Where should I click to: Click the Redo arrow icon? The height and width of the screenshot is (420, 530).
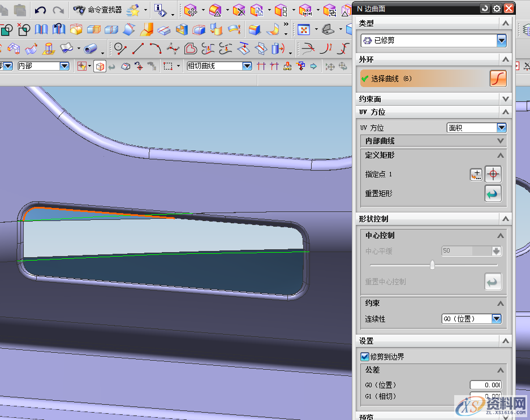pos(59,10)
